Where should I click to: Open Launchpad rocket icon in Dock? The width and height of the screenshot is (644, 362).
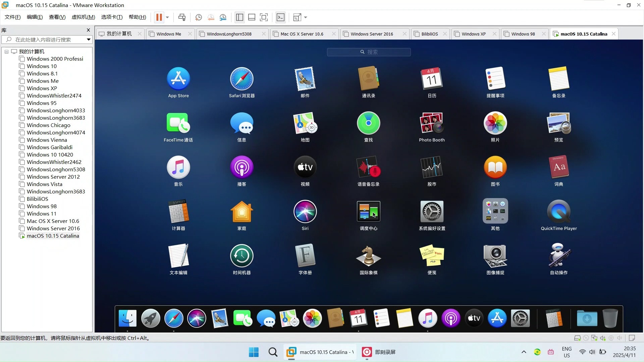151,318
